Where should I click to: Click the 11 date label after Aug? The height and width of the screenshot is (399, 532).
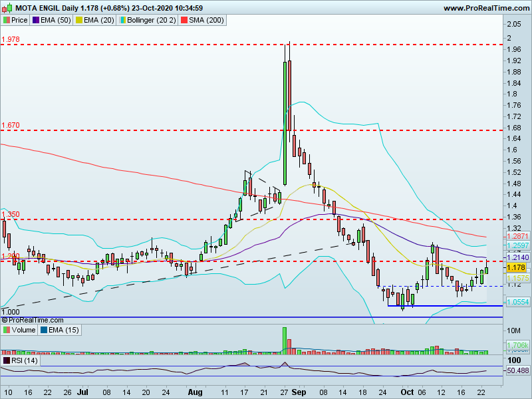click(x=225, y=392)
